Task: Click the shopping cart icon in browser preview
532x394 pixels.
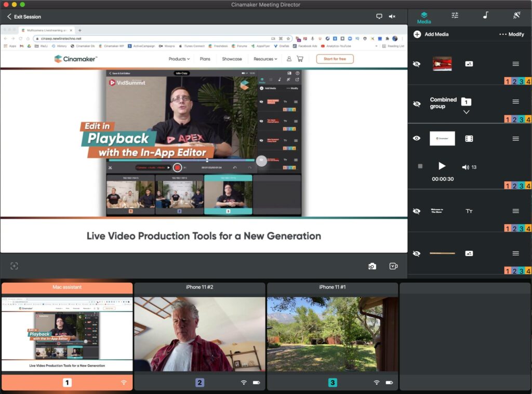Action: 300,59
